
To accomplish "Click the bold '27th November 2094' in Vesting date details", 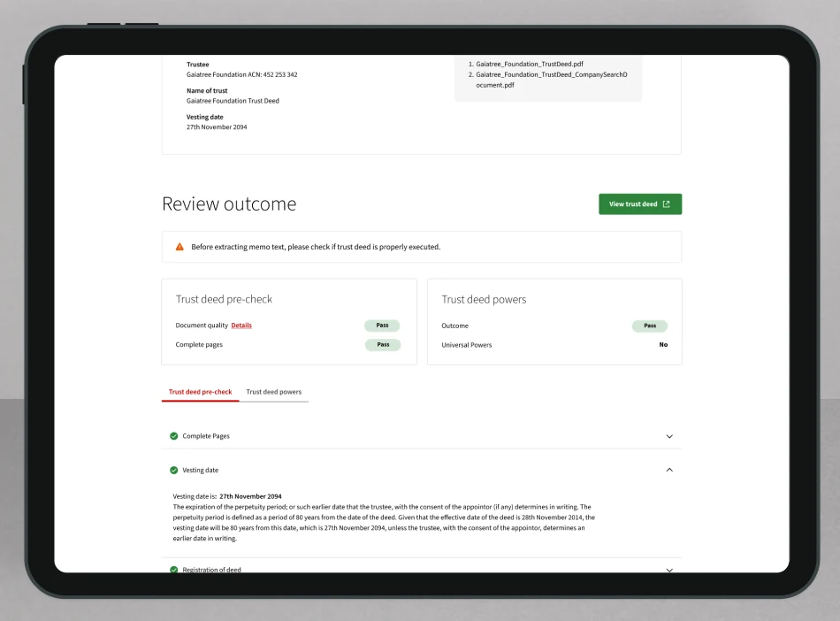I will (250, 496).
